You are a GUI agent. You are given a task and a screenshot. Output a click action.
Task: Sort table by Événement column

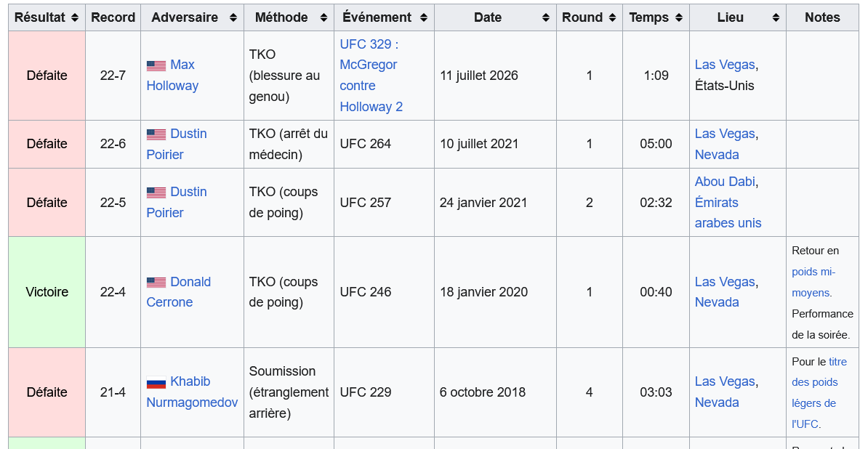pyautogui.click(x=424, y=17)
